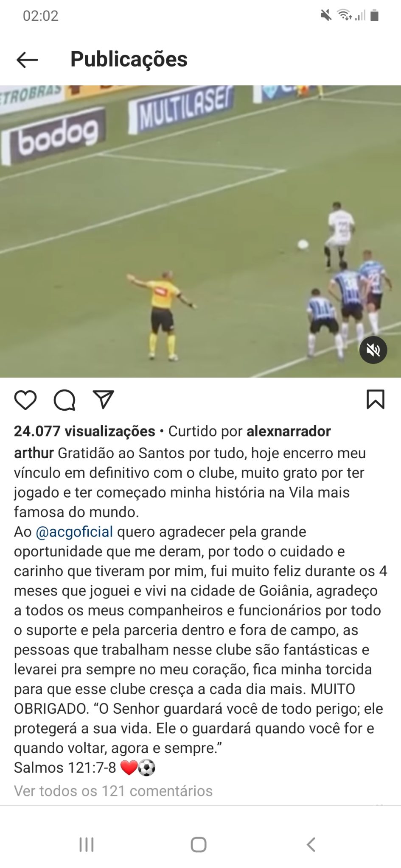Open the arthur username in the caption
The image size is (401, 868).
34,453
